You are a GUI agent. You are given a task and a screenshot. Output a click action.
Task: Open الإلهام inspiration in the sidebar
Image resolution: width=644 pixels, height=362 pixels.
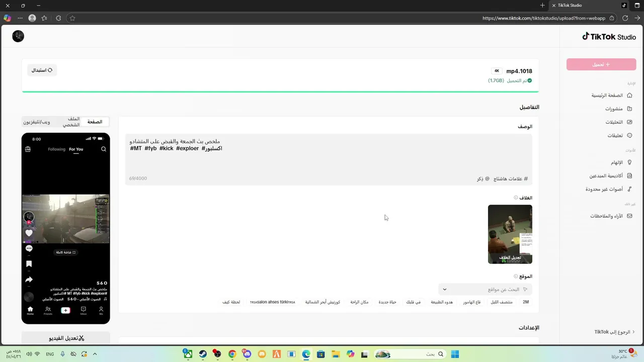pyautogui.click(x=621, y=162)
